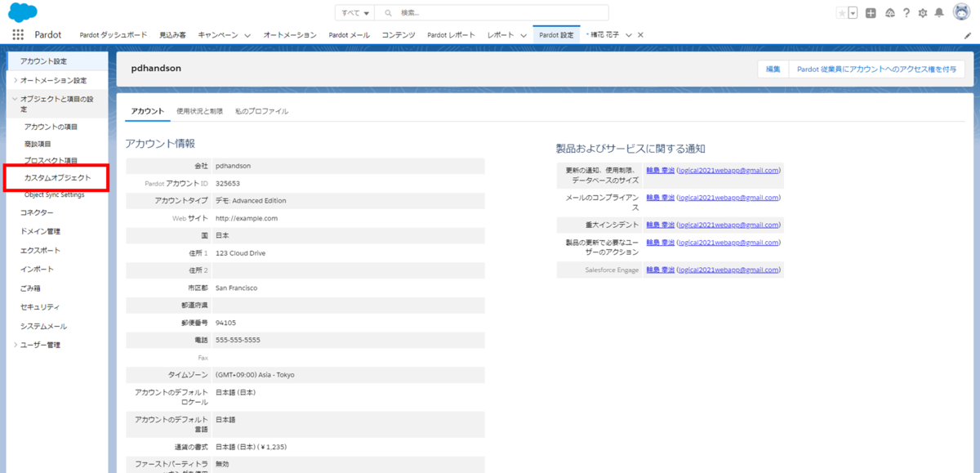
Task: Click the favorites star icon
Action: coord(841,13)
